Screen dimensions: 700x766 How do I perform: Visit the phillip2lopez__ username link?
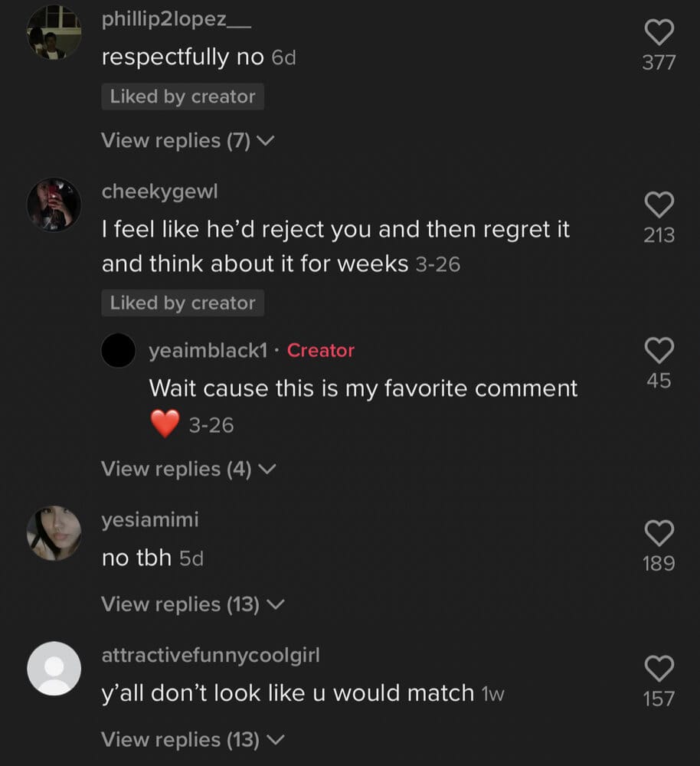pos(176,20)
